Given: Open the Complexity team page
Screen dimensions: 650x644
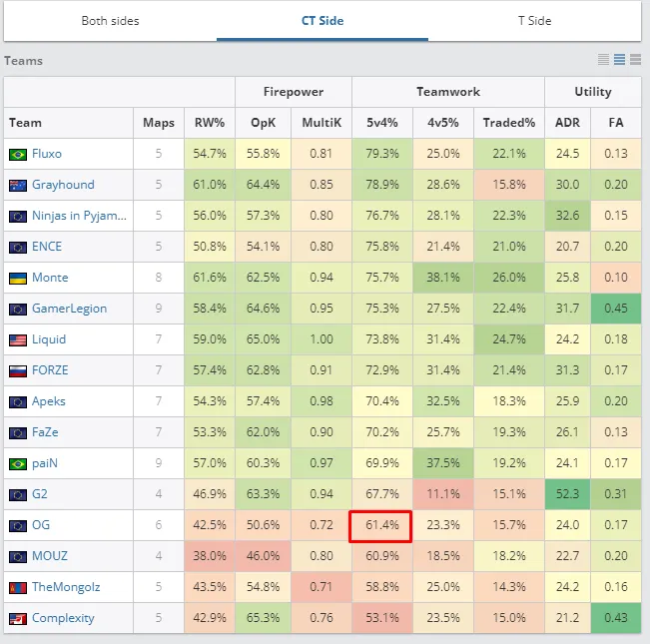Looking at the screenshot, I should [63, 618].
